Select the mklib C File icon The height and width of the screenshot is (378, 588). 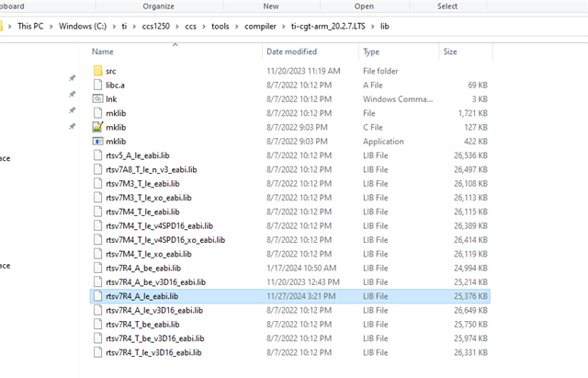tap(98, 127)
